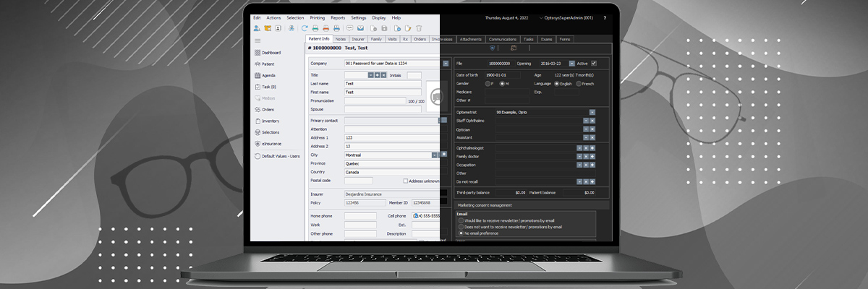The image size is (868, 289).
Task: Open the Staff Ophthalmo dropdown arrow
Action: coord(586,121)
